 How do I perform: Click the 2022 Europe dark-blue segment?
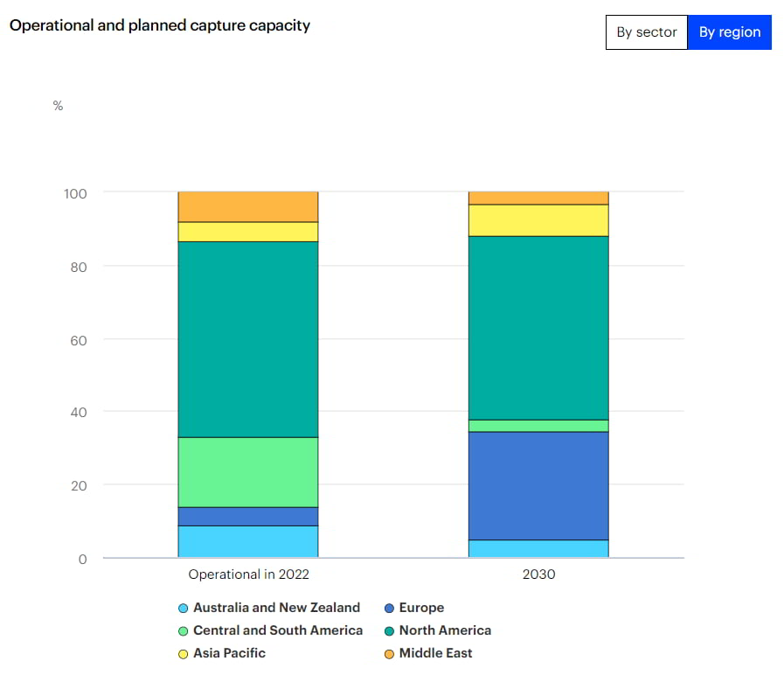point(248,517)
